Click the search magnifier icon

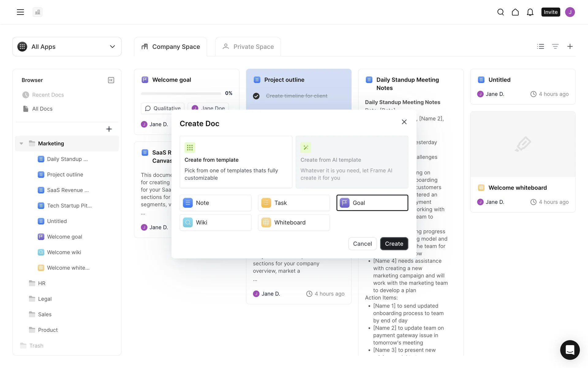(500, 12)
